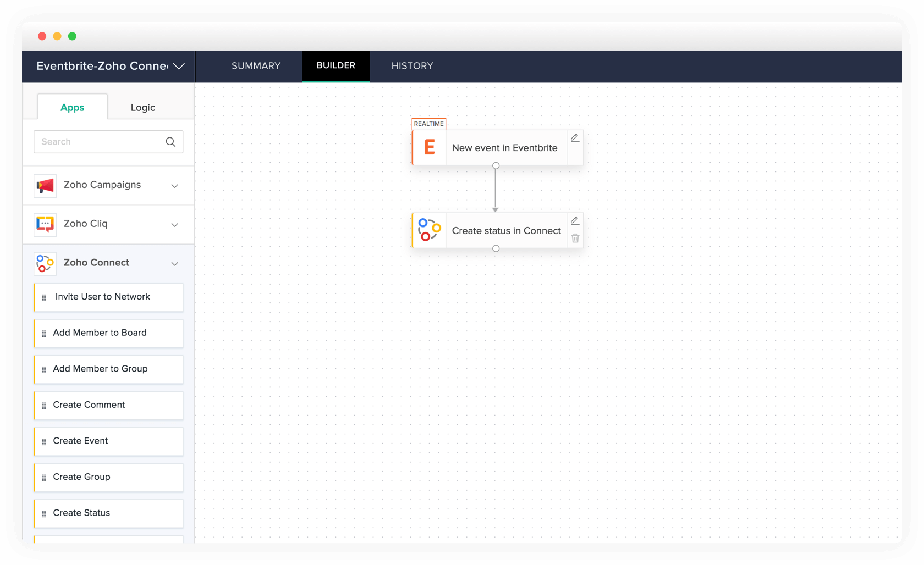Edit the New event in Eventbrite trigger
The width and height of the screenshot is (924, 565).
point(575,138)
